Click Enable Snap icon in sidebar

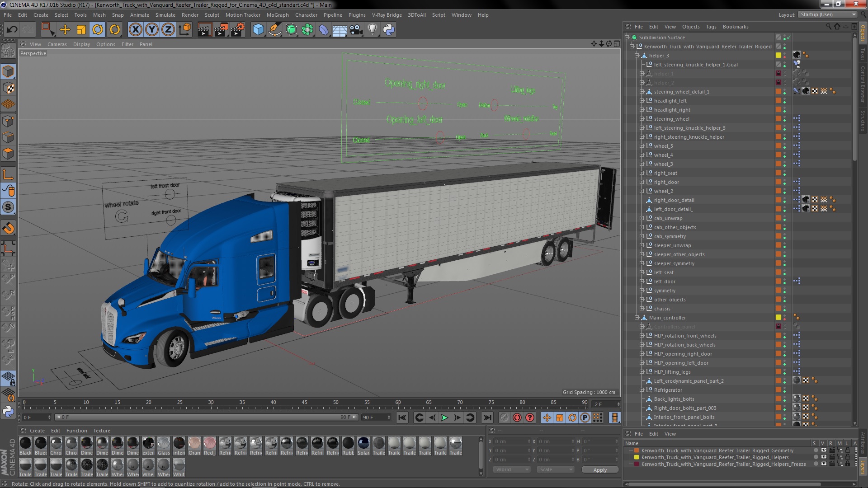[8, 207]
